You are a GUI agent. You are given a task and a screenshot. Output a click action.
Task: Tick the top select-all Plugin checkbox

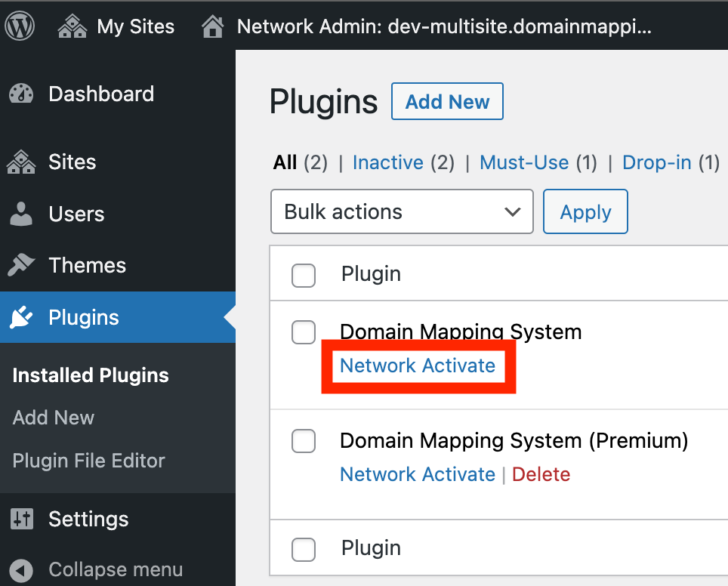pos(304,276)
